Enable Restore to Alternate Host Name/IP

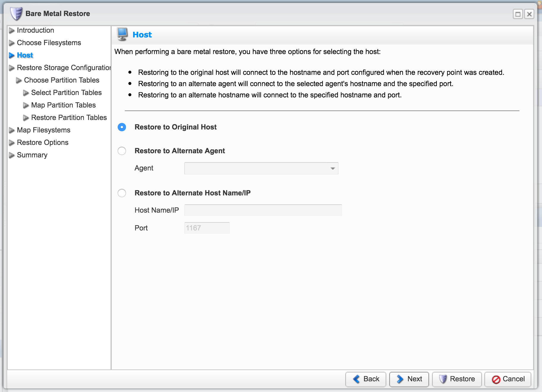(122, 193)
